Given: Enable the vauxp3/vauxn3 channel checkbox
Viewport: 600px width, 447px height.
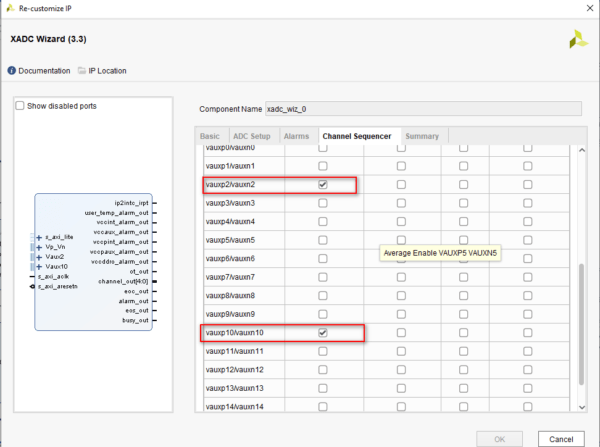Looking at the screenshot, I should pos(322,203).
